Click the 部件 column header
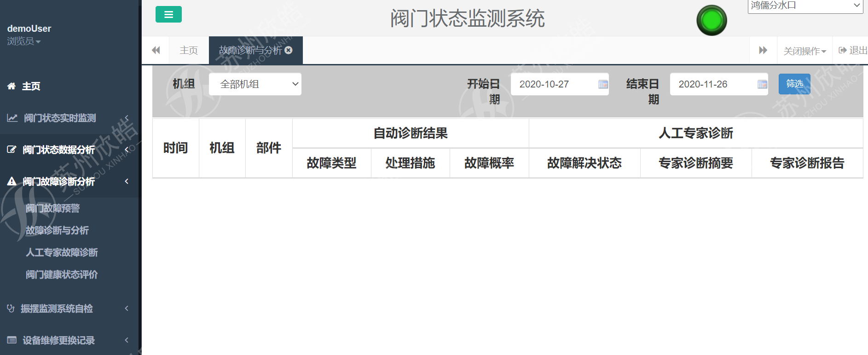Screen dimensions: 868x355 pyautogui.click(x=269, y=148)
